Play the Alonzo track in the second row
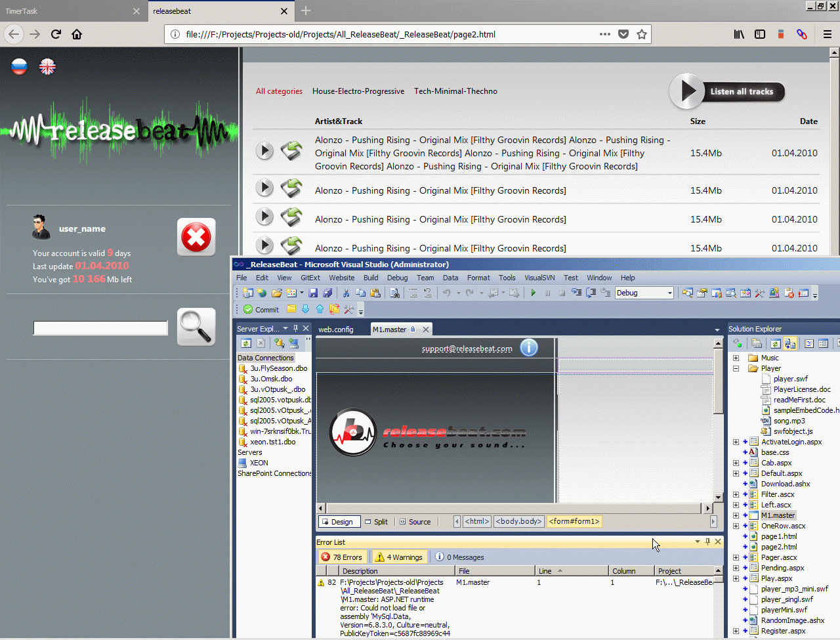This screenshot has width=840, height=640. click(x=264, y=188)
